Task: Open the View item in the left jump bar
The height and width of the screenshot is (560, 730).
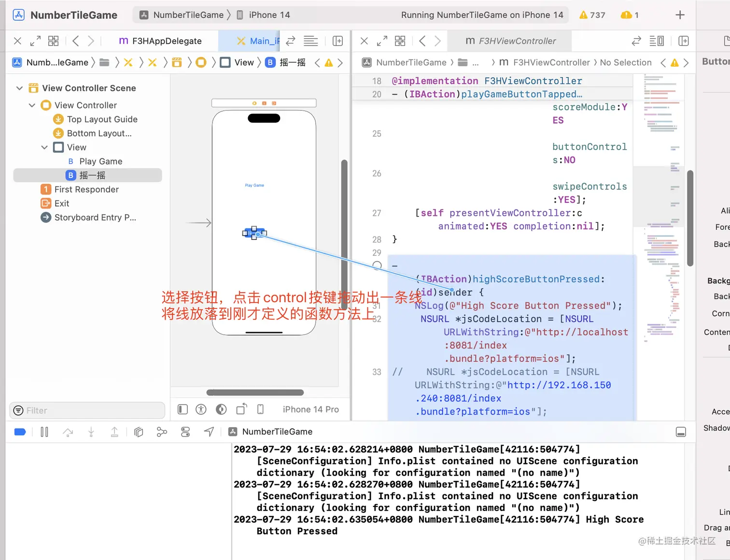Action: point(237,62)
